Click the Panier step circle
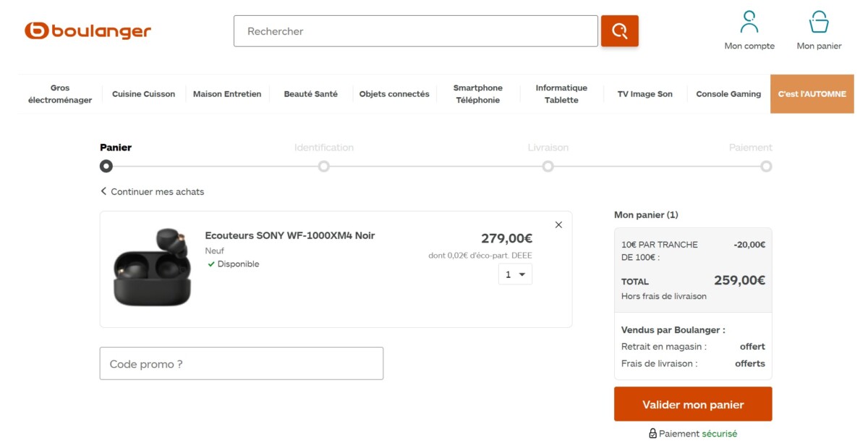 click(106, 167)
